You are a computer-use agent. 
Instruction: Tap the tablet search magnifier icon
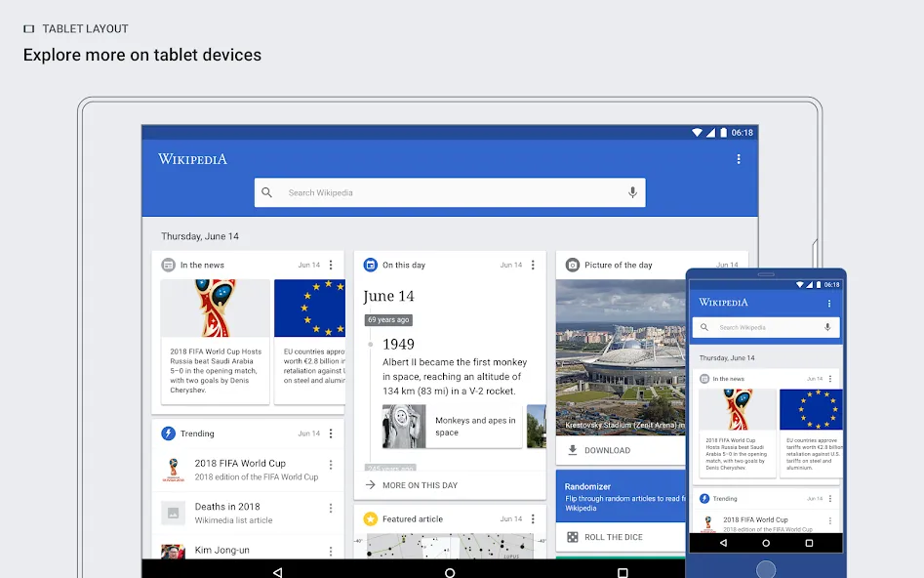point(267,193)
